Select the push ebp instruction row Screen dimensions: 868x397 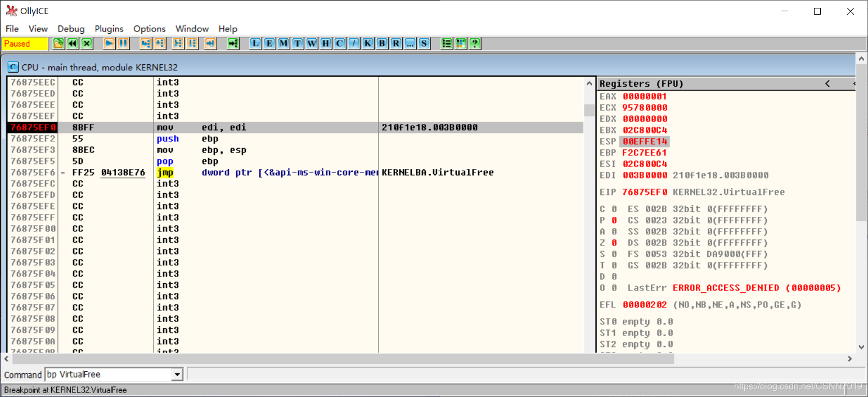click(x=295, y=139)
